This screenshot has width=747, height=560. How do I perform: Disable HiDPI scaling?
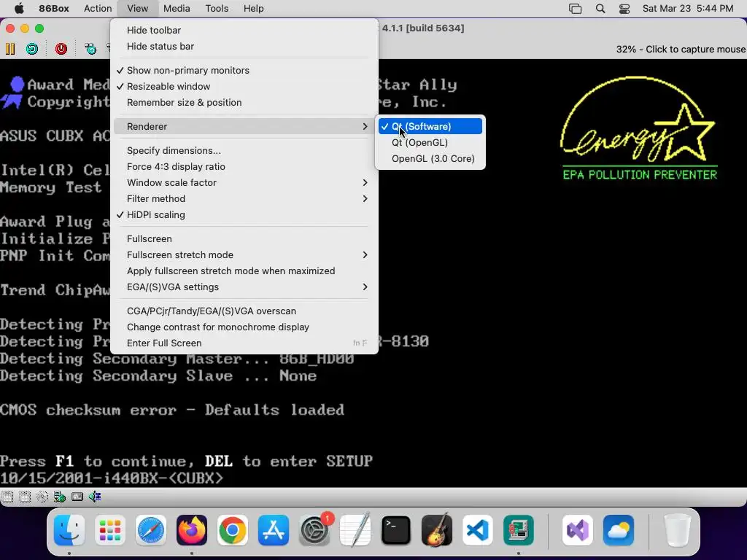pyautogui.click(x=244, y=215)
